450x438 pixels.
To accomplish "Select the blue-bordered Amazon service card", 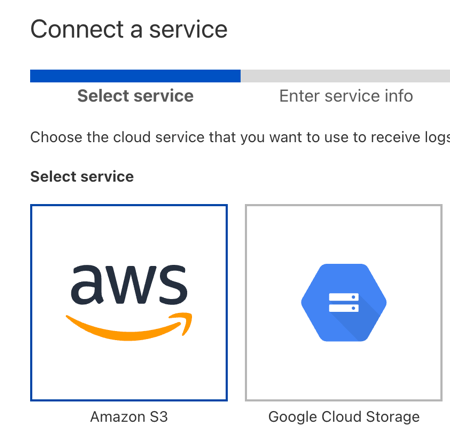I will coord(129,302).
